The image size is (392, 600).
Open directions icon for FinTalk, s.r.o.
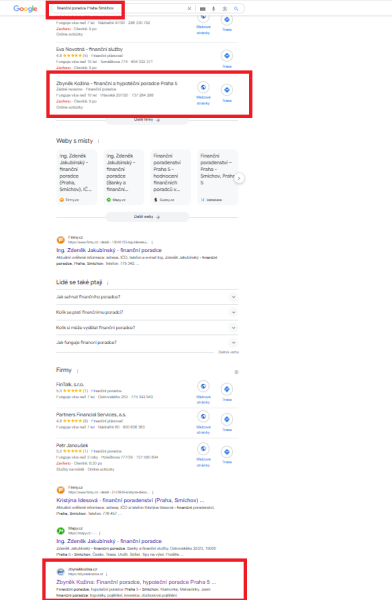[x=227, y=389]
